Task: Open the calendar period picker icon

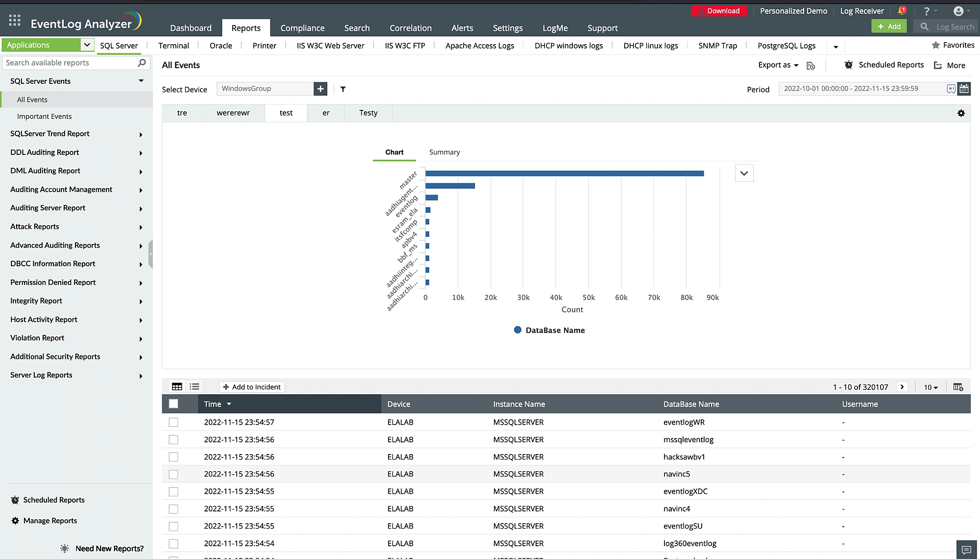Action: click(964, 89)
